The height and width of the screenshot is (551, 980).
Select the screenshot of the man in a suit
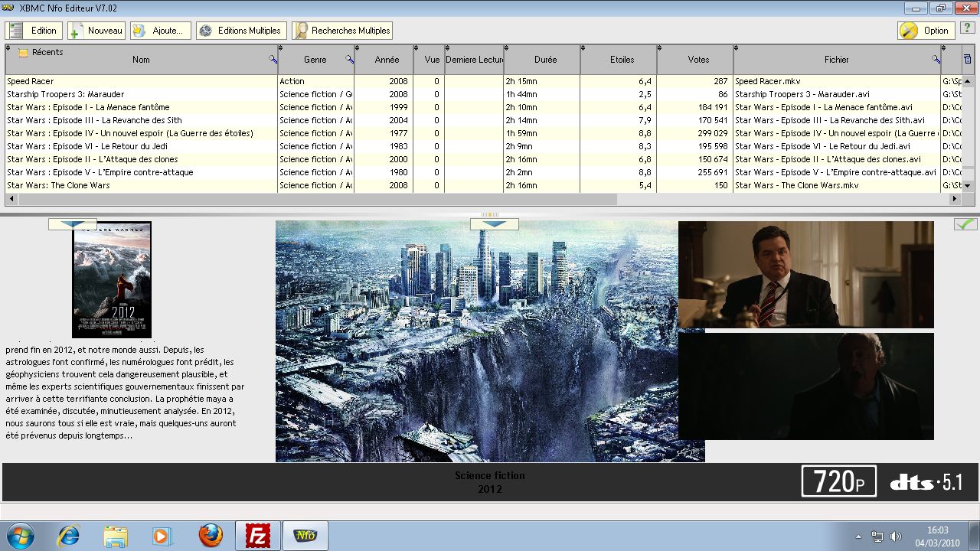click(x=806, y=274)
